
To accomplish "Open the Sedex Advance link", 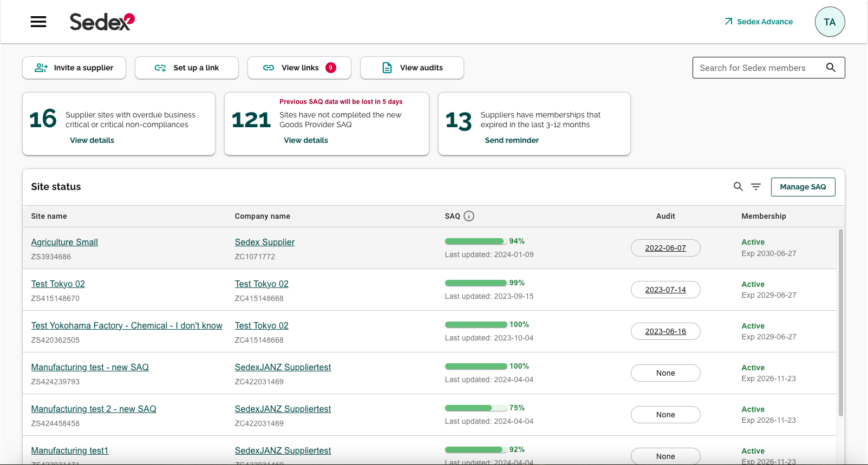I will point(759,22).
